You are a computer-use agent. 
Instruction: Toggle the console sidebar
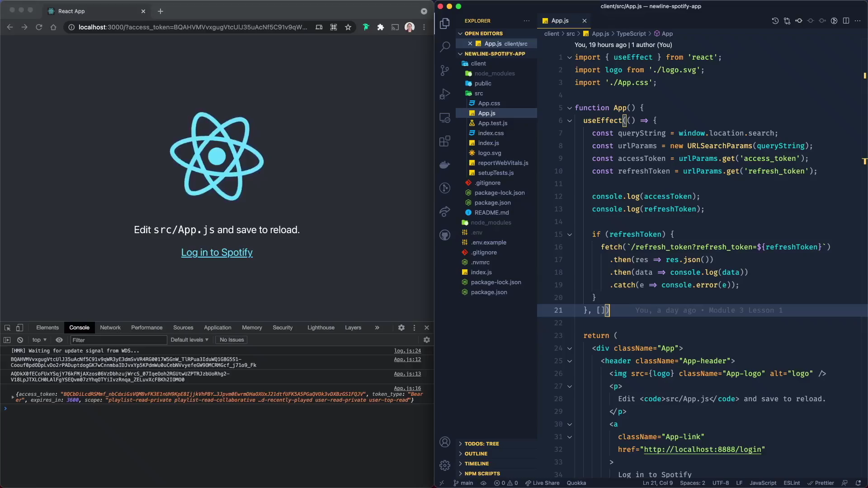pos(7,340)
